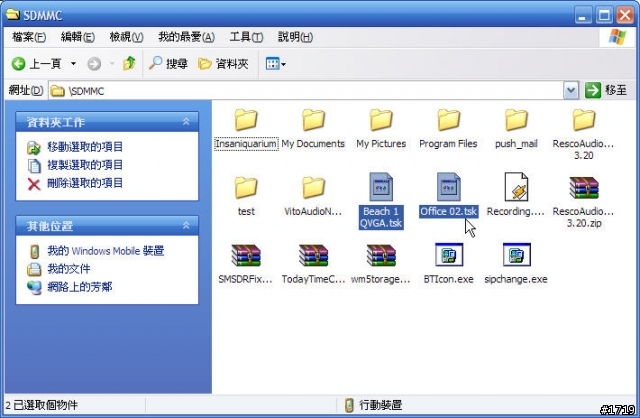Select the RescoAudio 3.20 folder icon
This screenshot has height=418, width=640.
(x=584, y=120)
